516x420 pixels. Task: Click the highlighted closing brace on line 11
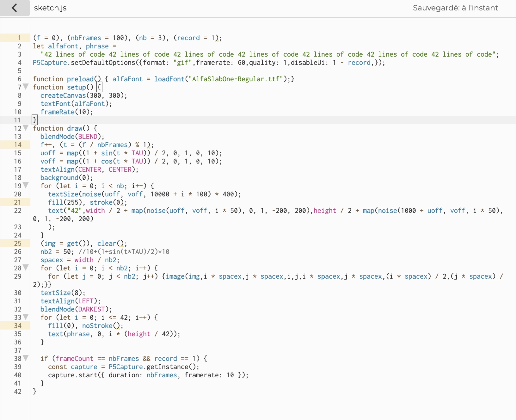point(35,120)
